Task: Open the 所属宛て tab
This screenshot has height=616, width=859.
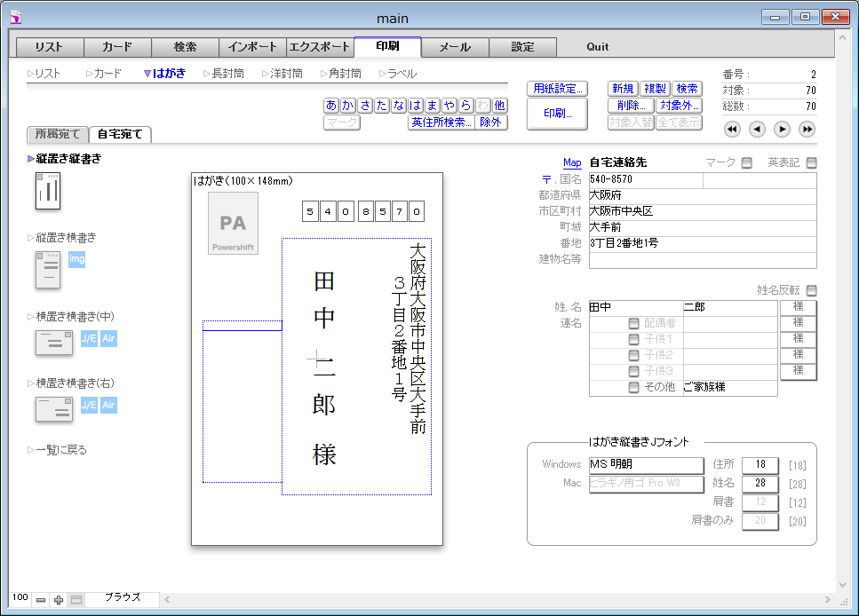Action: tap(58, 135)
